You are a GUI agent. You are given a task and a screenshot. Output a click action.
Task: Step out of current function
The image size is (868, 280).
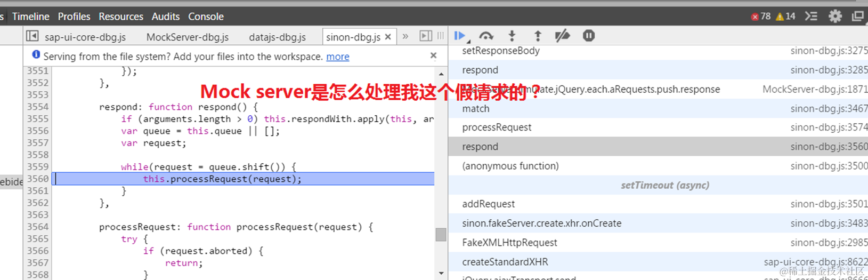click(x=538, y=36)
